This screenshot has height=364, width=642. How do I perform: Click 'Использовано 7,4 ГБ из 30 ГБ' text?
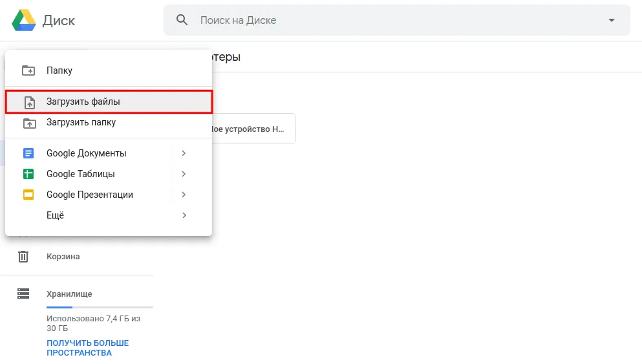(93, 323)
